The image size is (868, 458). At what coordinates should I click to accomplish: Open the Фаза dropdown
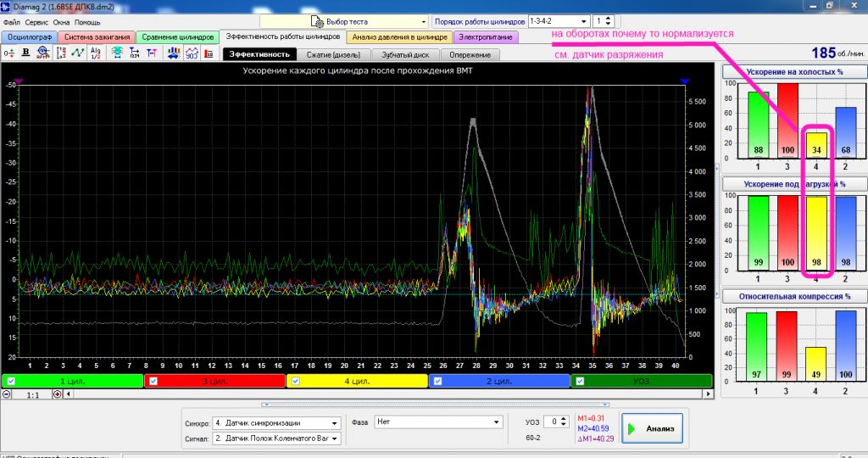click(438, 422)
